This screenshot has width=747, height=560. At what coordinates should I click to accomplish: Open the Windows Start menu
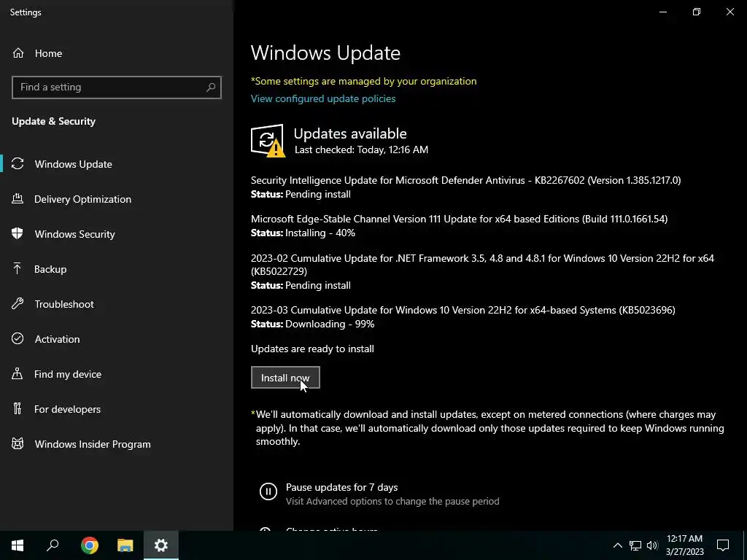click(18, 545)
